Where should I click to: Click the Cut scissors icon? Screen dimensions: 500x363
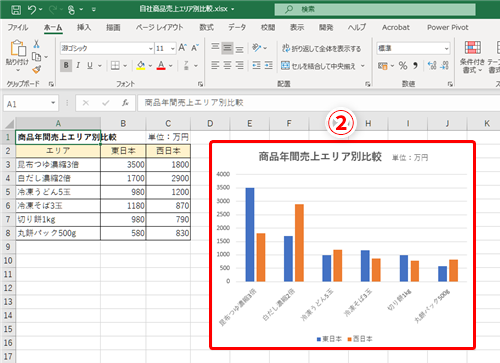[x=36, y=44]
